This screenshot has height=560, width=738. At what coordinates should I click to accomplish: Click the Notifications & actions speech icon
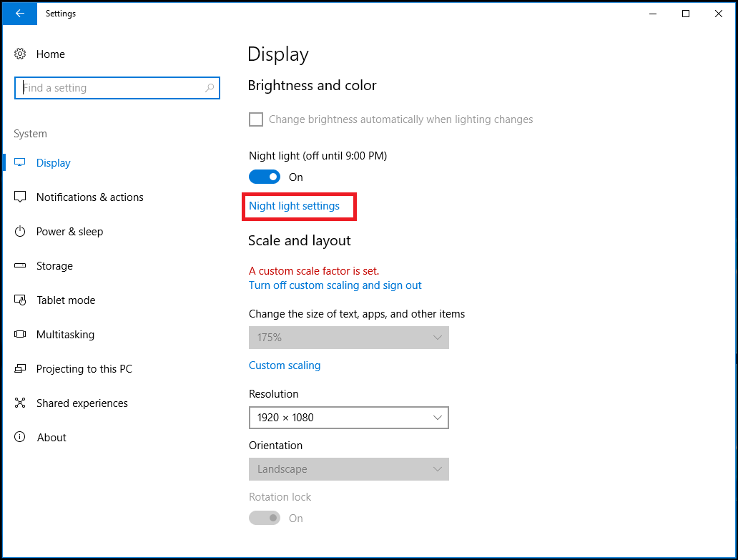20,197
